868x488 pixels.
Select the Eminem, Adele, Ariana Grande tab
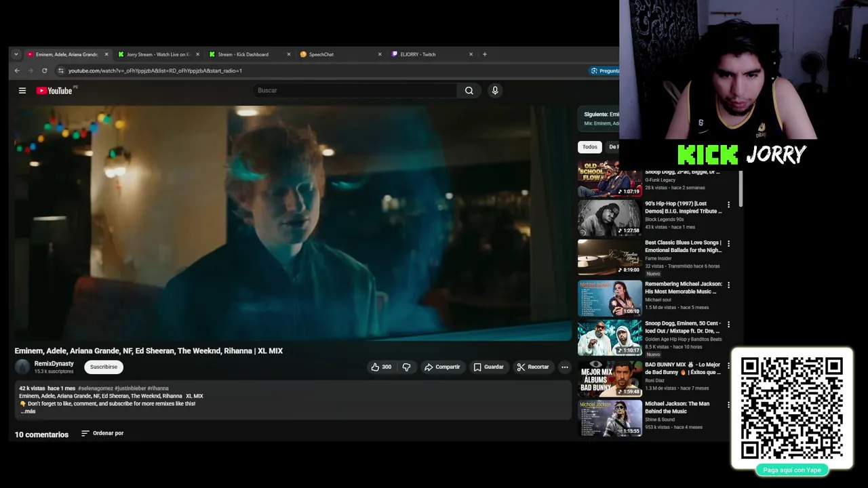pyautogui.click(x=66, y=54)
